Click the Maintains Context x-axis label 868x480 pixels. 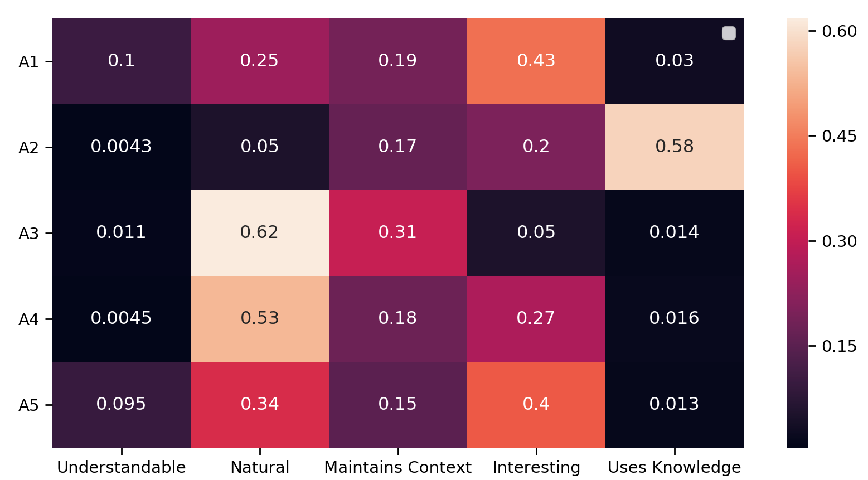click(397, 467)
